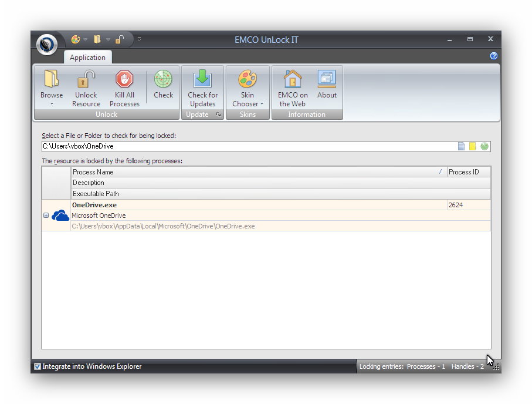Image resolution: width=532 pixels, height=404 pixels.
Task: Click the EMCO application orb button
Action: (x=47, y=45)
